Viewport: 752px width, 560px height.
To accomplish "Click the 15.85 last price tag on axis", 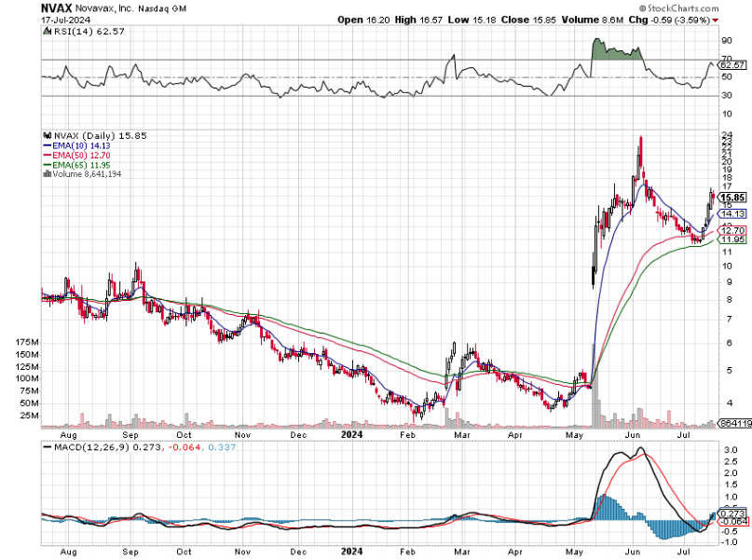I will [x=732, y=198].
